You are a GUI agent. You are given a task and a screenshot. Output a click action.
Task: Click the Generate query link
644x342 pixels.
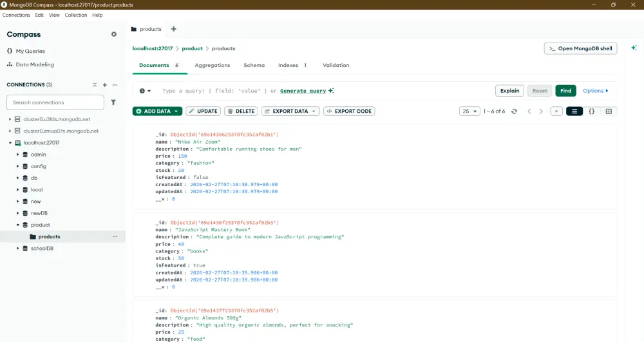pos(303,91)
